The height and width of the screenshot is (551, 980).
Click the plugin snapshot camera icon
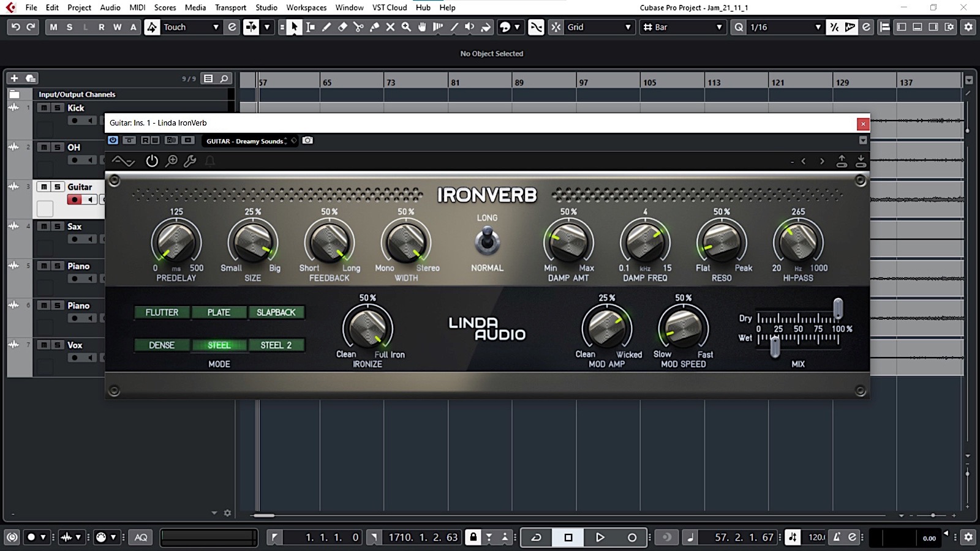pos(307,140)
